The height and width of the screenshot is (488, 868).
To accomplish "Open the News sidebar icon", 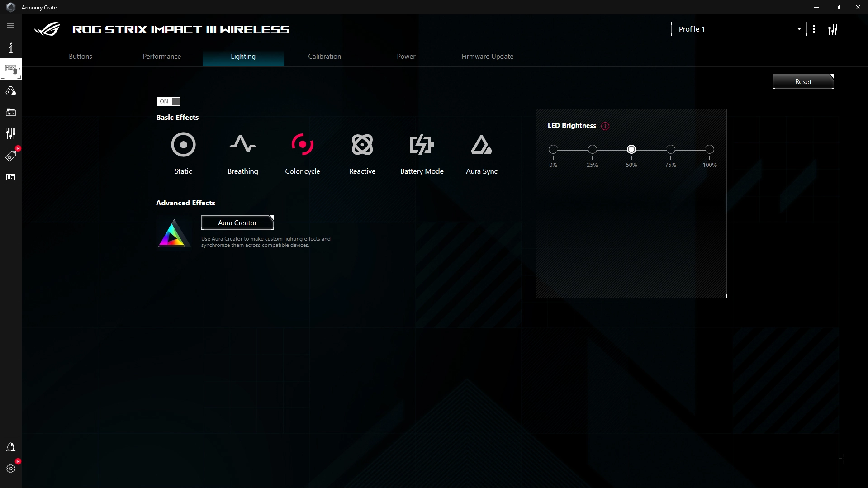I will click(11, 177).
